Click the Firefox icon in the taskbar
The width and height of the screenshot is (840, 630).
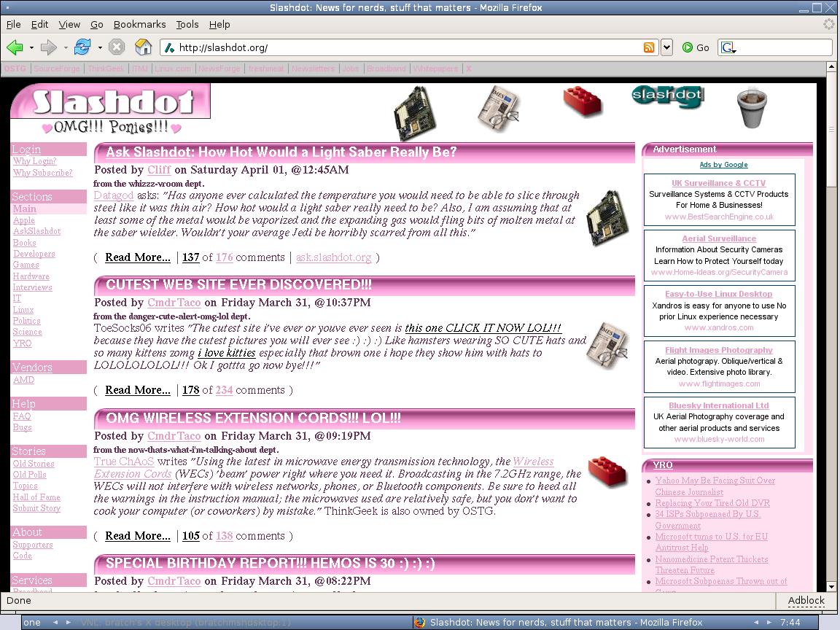tap(420, 622)
